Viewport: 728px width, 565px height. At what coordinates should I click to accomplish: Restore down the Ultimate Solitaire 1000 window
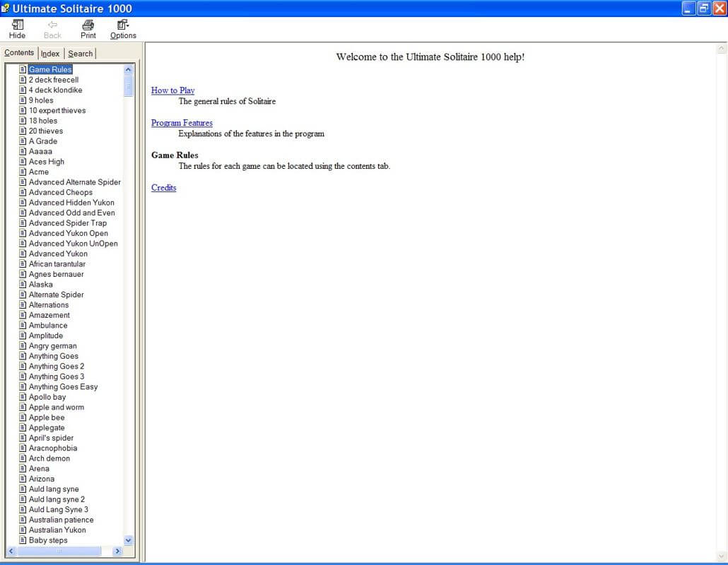coord(704,8)
